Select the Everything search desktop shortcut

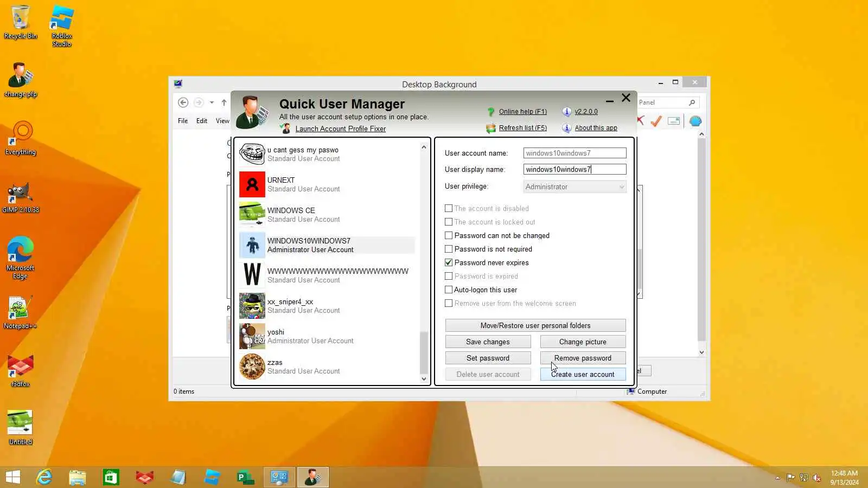21,138
